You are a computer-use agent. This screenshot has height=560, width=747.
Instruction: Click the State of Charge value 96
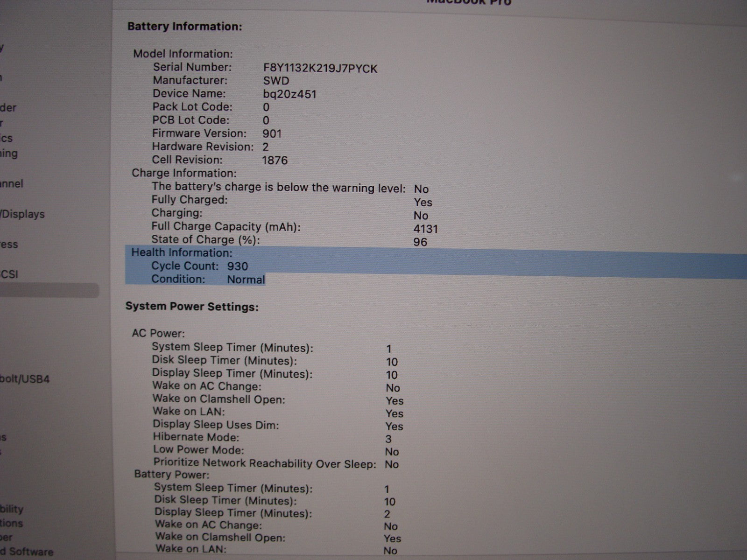coord(420,242)
